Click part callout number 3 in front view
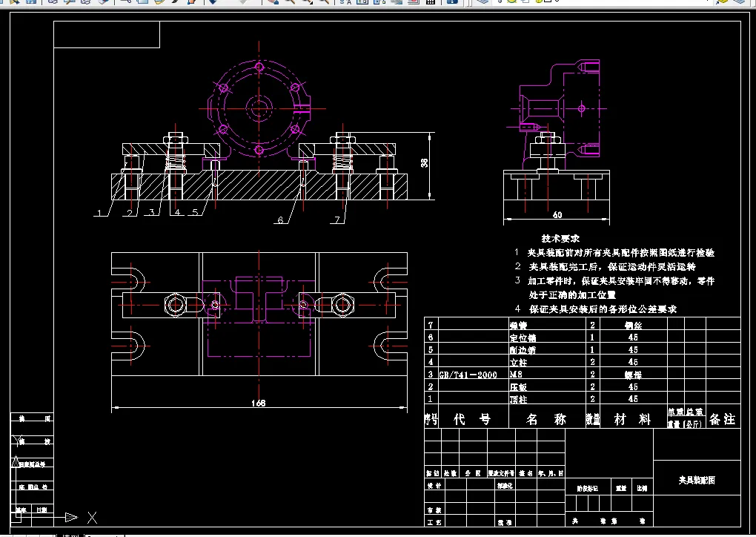 pyautogui.click(x=153, y=212)
